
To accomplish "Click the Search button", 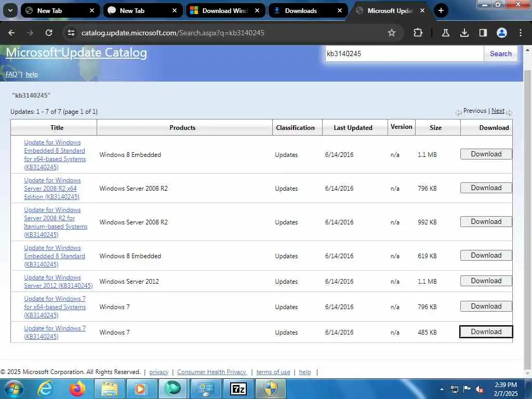I will [x=500, y=54].
